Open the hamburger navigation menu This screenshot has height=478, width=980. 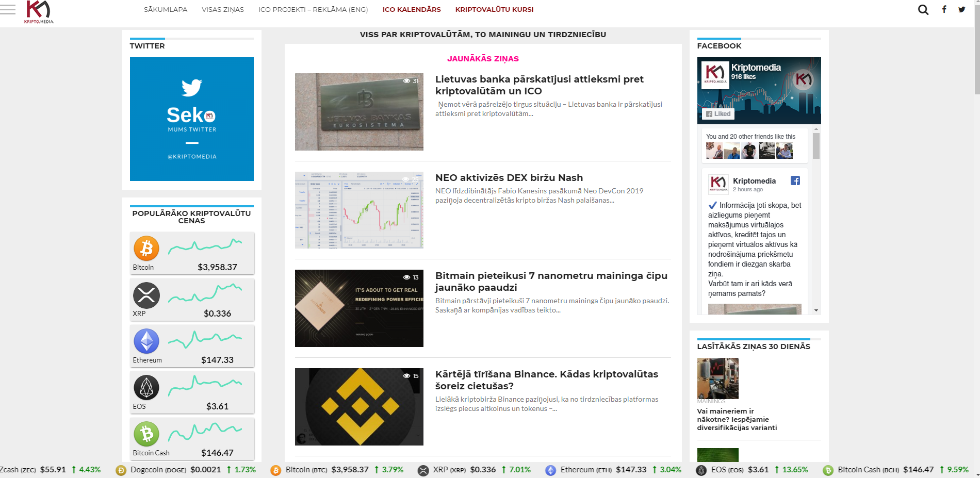(x=8, y=9)
